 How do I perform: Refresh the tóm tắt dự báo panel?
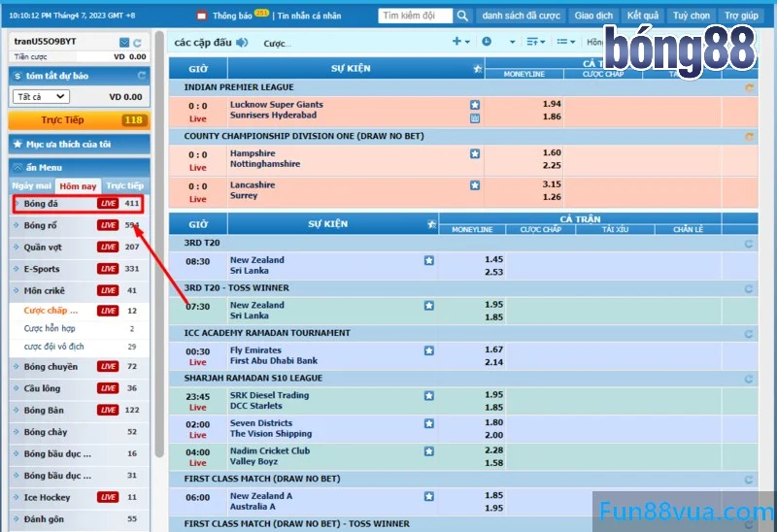click(143, 75)
